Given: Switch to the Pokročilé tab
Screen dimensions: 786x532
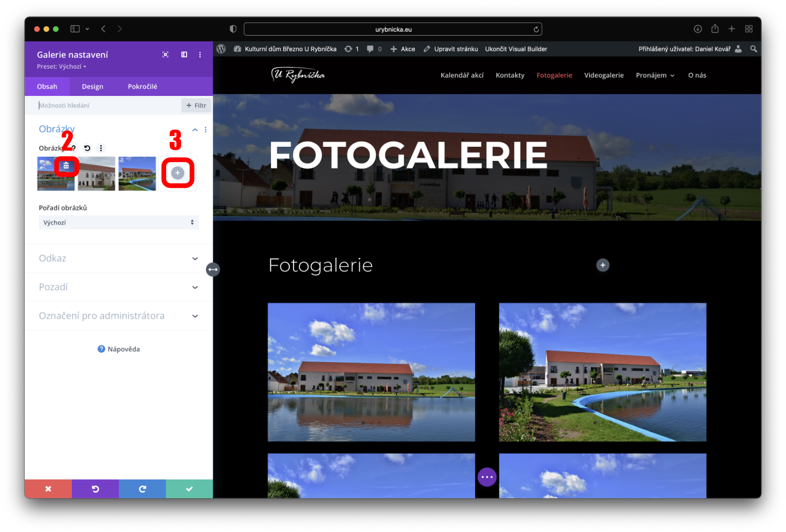Looking at the screenshot, I should [143, 86].
